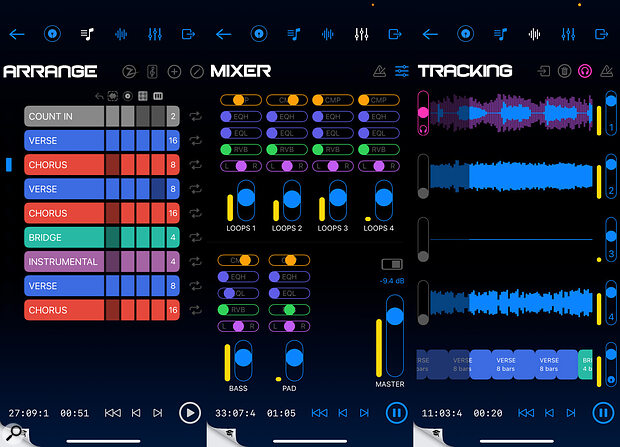This screenshot has width=620, height=447.
Task: Select the BRIDGE section row
Action: pos(102,237)
